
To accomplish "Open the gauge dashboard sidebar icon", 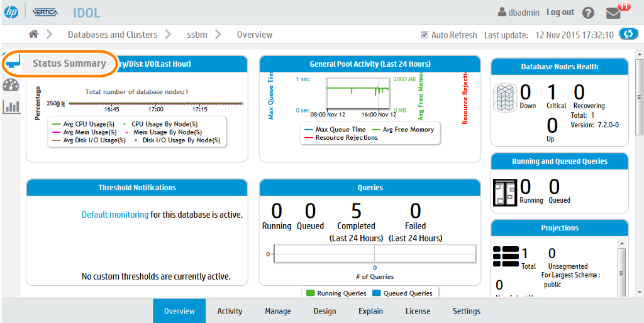I will (11, 85).
